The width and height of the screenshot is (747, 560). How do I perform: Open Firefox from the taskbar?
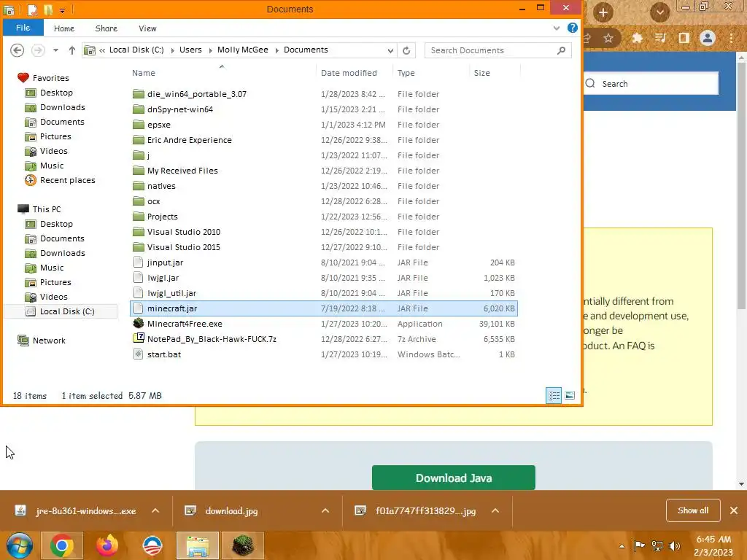pyautogui.click(x=107, y=545)
